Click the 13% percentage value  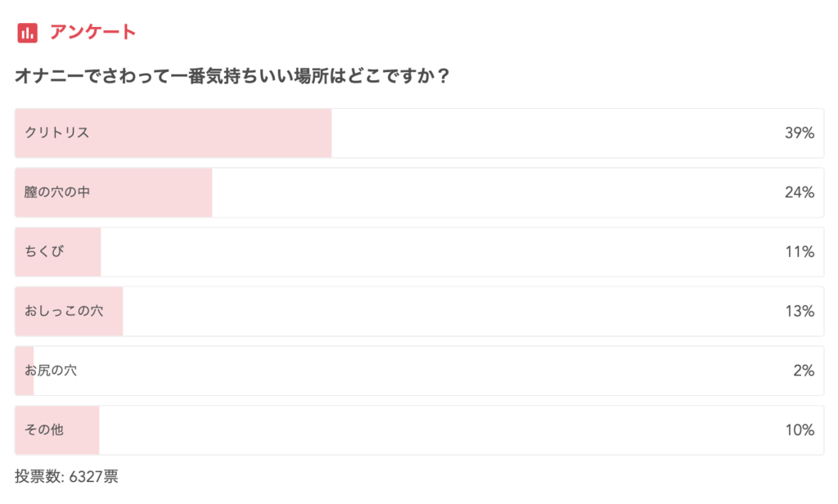coord(800,311)
